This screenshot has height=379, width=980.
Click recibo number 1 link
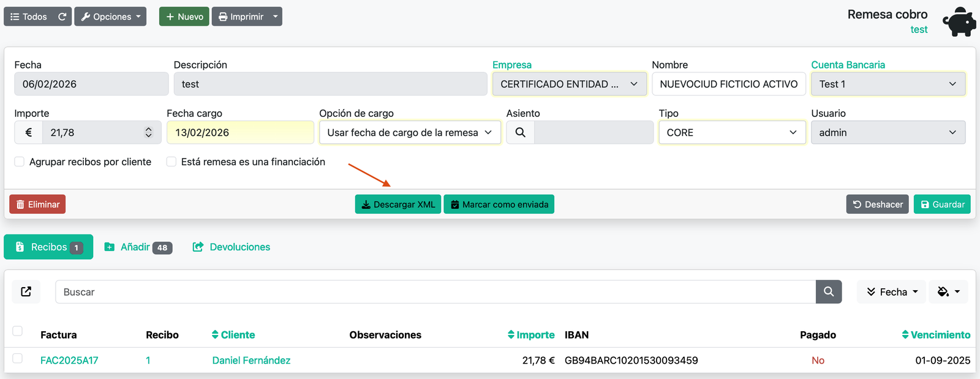[148, 361]
